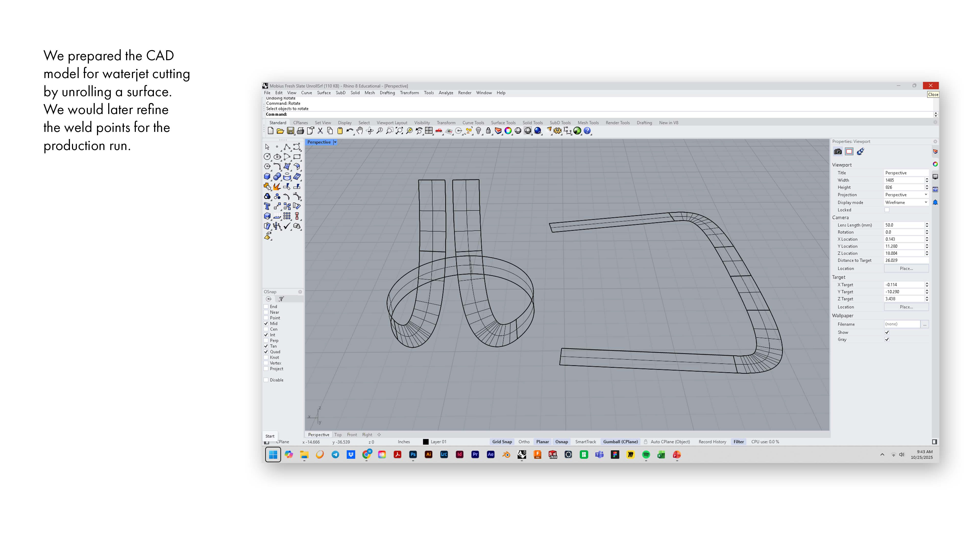Click the black Layer 01 color swatch
The width and height of the screenshot is (980, 551).
click(426, 442)
